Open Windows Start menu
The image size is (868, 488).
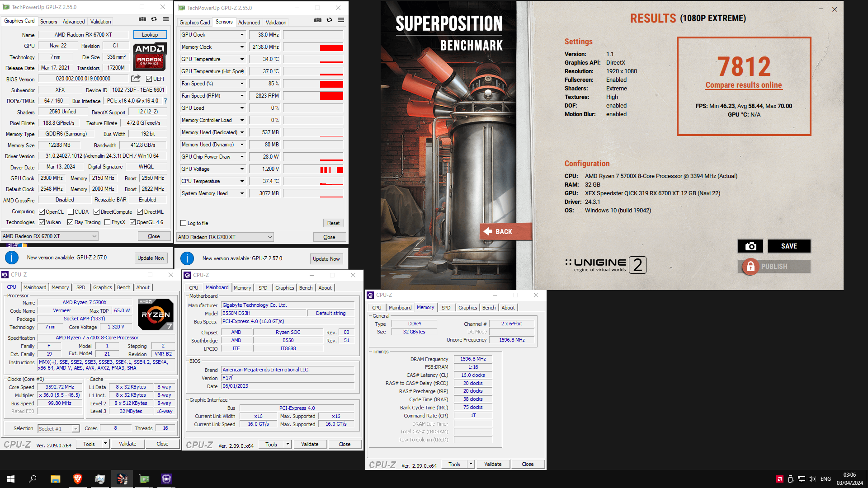coord(11,479)
